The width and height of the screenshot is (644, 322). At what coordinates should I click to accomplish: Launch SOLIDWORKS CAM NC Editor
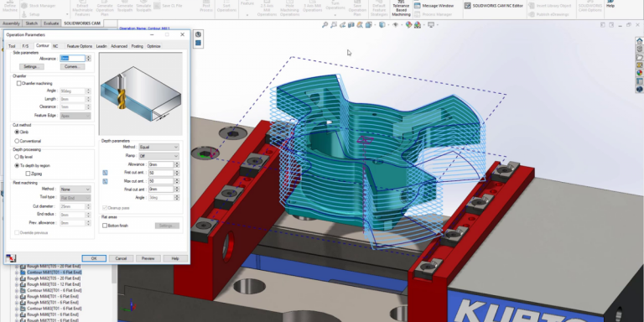point(494,6)
